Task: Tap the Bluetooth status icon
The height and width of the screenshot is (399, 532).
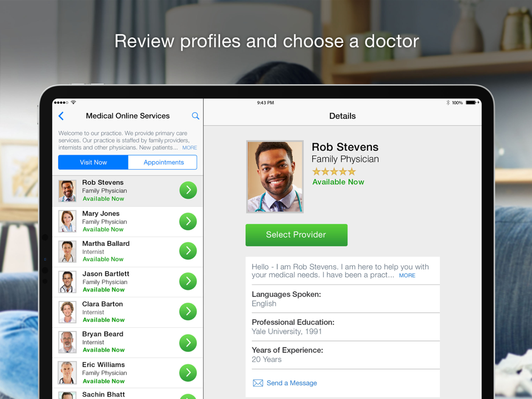Action: [447, 103]
